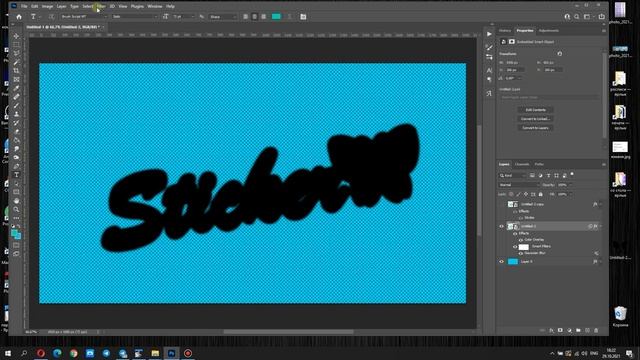Select the Lasso tool
640x360 pixels.
16,53
